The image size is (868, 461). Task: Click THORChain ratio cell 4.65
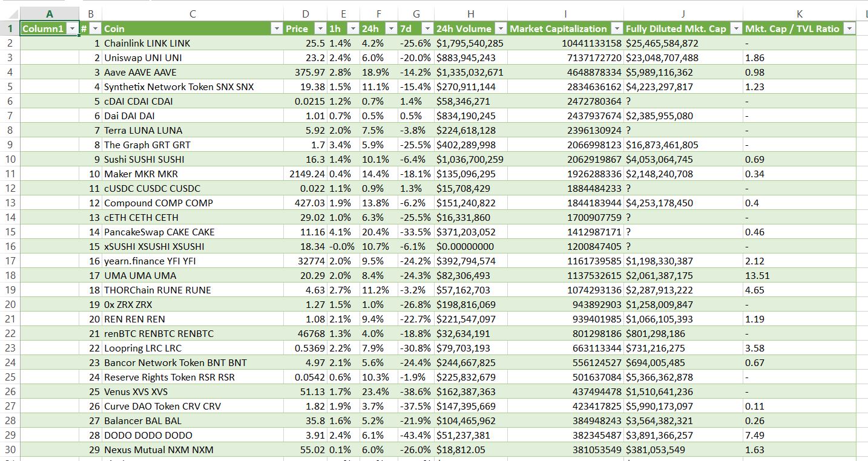(800, 290)
